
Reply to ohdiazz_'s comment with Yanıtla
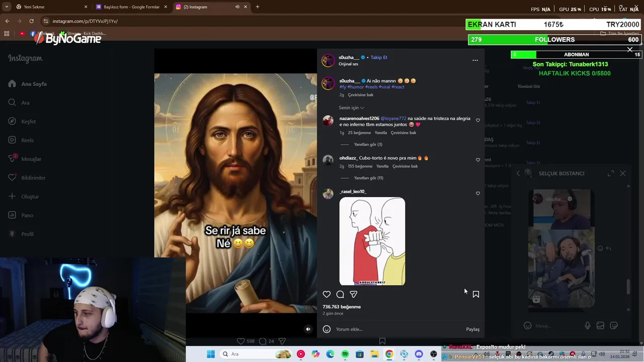click(382, 166)
